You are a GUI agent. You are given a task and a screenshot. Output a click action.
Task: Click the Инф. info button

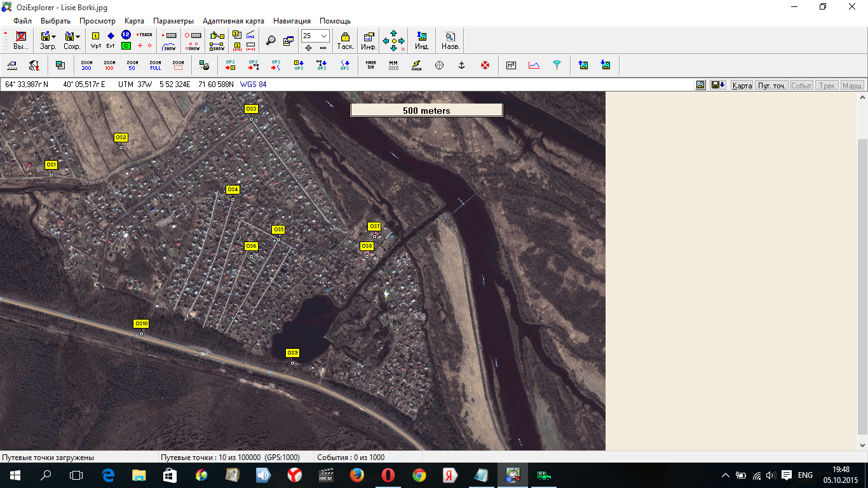369,41
